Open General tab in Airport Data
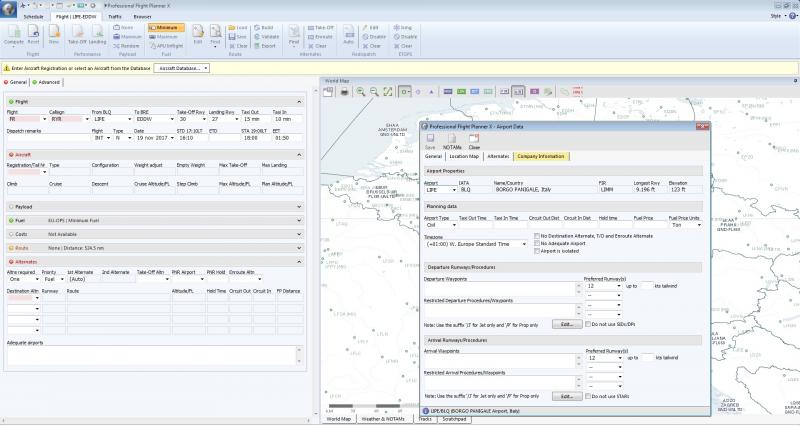800x426 pixels. pos(433,157)
